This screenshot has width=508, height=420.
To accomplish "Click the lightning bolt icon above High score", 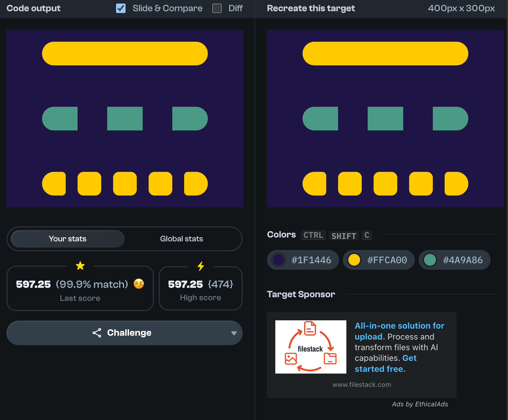I will (x=201, y=266).
